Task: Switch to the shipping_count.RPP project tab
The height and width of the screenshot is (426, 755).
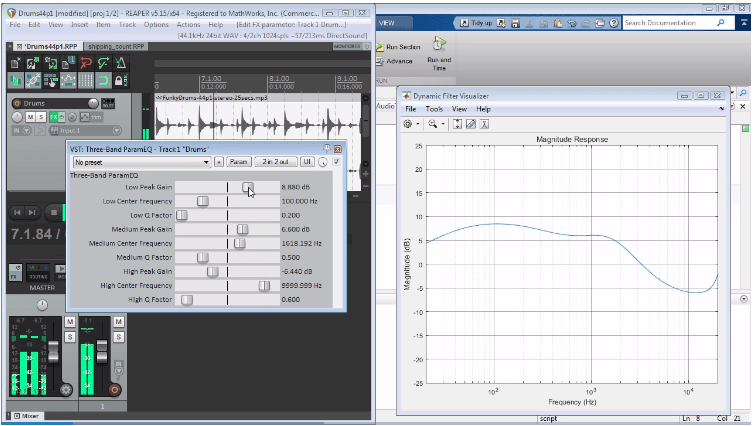Action: click(116, 45)
